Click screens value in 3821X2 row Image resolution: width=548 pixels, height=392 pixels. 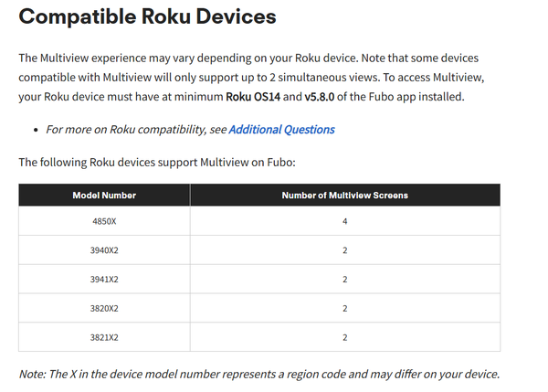pyautogui.click(x=344, y=337)
